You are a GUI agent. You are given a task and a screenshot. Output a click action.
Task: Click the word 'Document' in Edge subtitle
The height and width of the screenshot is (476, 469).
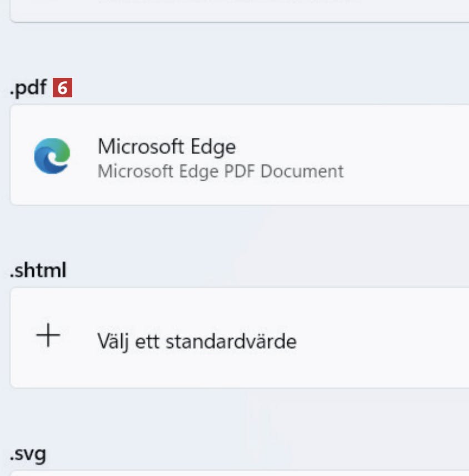[x=302, y=171]
